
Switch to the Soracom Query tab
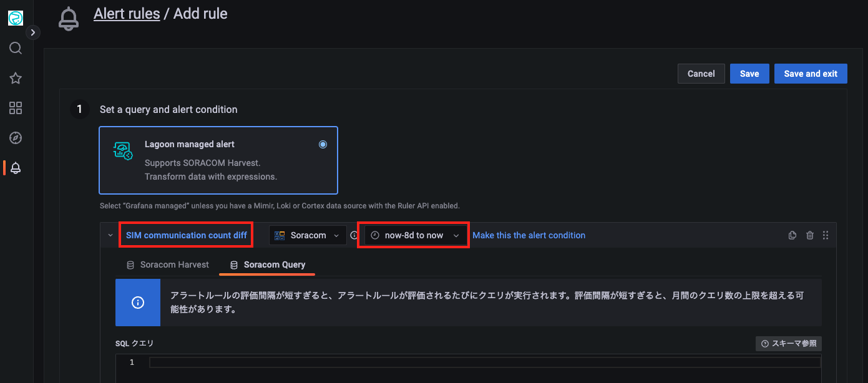[x=268, y=264]
